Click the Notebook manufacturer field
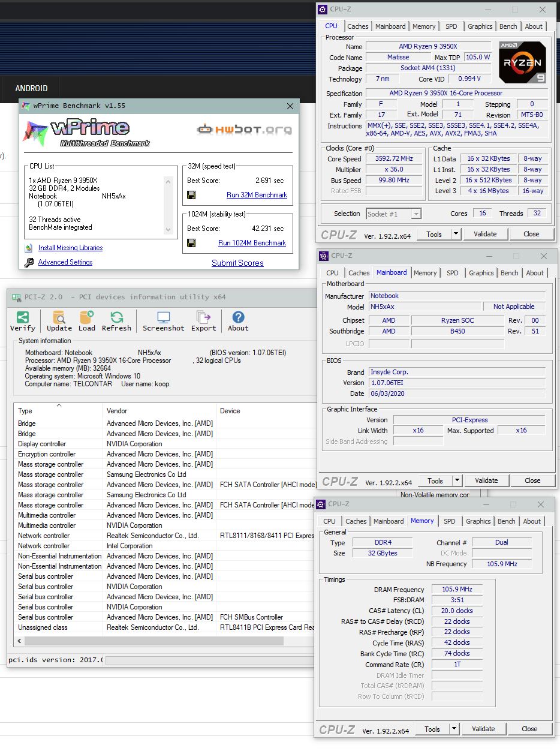Image resolution: width=560 pixels, height=754 pixels. click(x=457, y=296)
